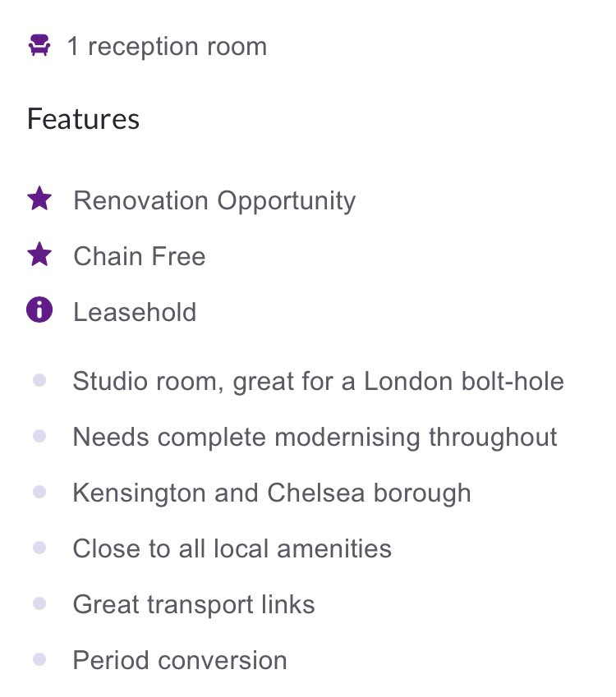
Task: Click the bullet beside Kensington and Chelsea borough
Action: 39,492
